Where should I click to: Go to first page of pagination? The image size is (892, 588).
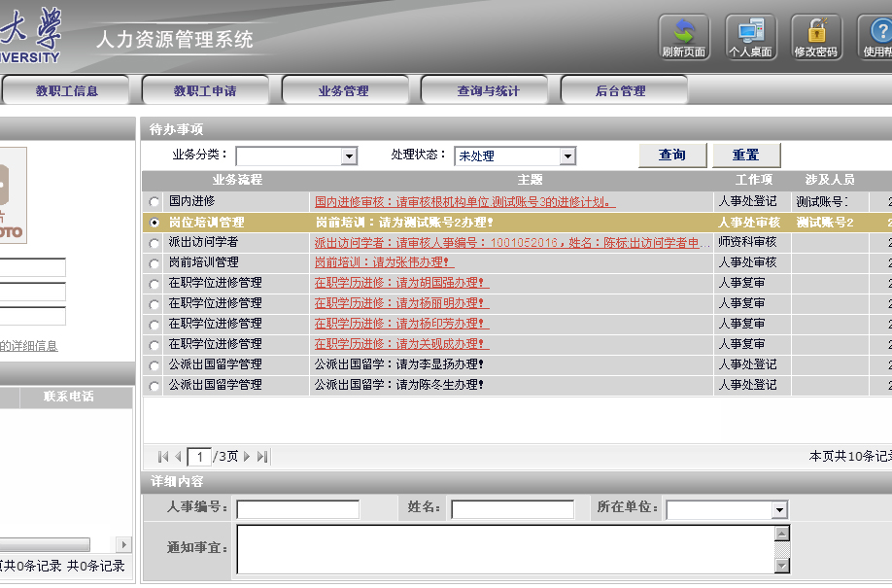[163, 457]
